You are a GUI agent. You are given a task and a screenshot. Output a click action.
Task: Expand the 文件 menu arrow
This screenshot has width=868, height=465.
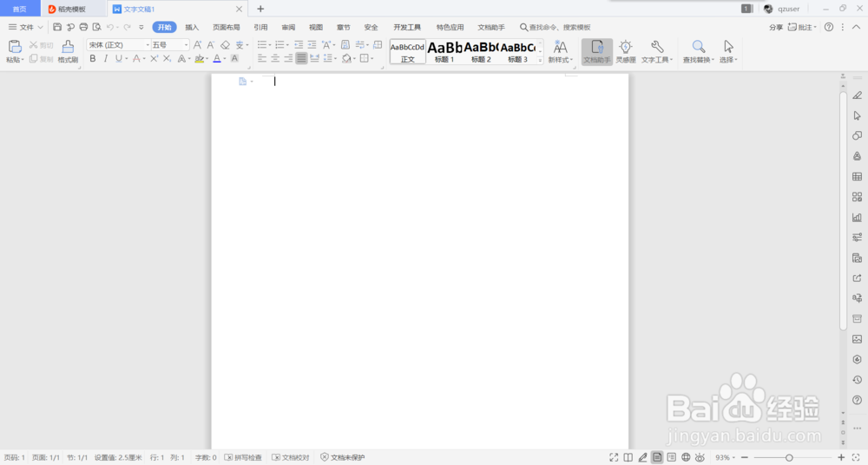pos(41,27)
